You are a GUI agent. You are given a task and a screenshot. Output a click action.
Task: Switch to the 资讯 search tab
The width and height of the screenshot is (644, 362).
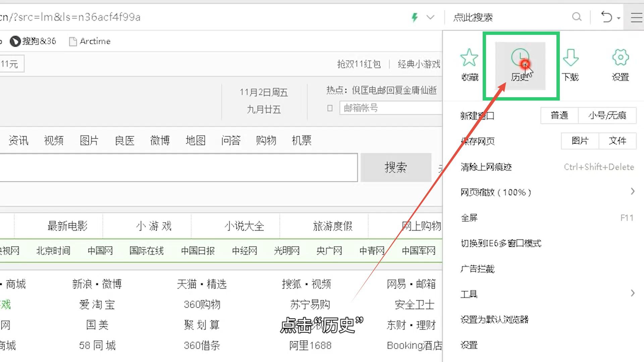click(x=18, y=140)
